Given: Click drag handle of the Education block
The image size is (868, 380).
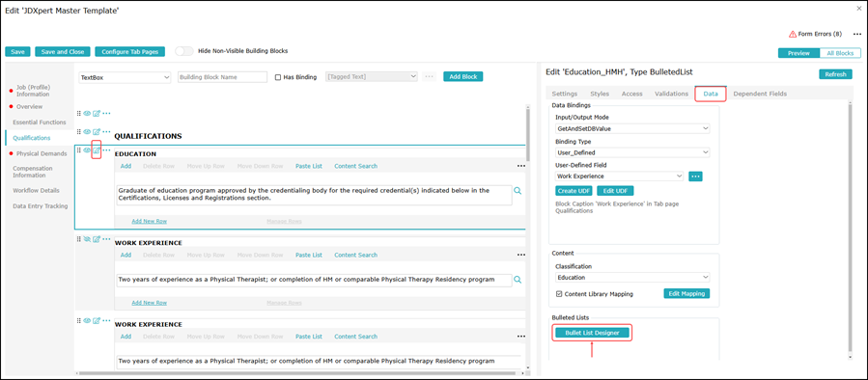Looking at the screenshot, I should [78, 150].
